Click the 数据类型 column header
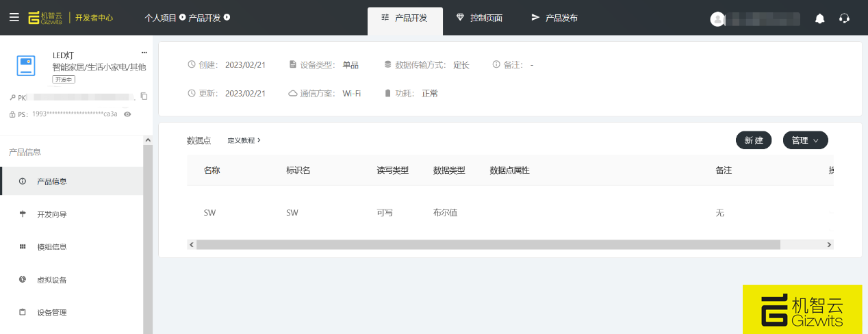Viewport: 868px width, 334px height. click(x=449, y=170)
